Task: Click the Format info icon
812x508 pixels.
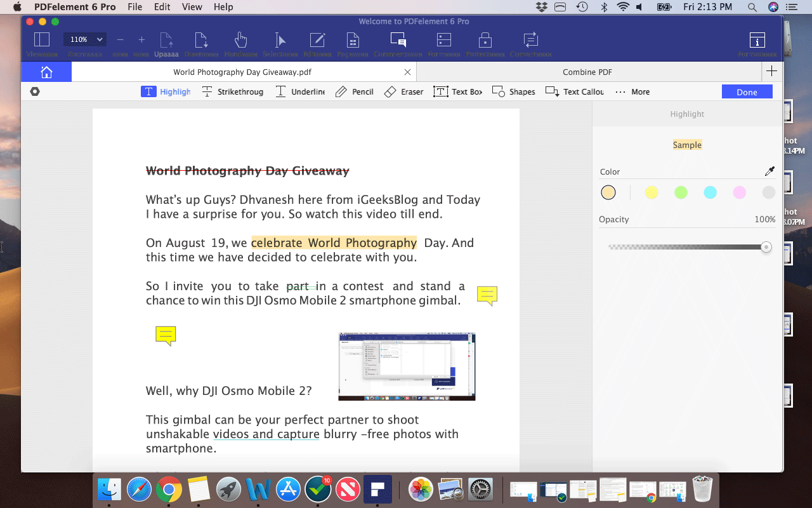Action: click(x=757, y=40)
